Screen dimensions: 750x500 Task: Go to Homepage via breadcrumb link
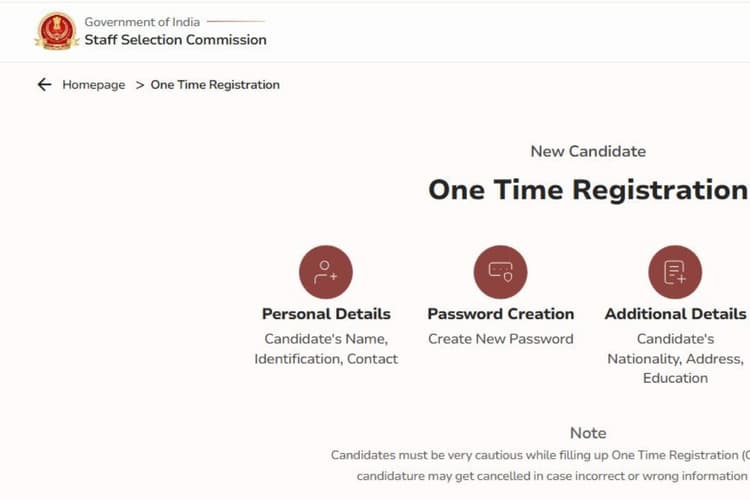pyautogui.click(x=94, y=85)
